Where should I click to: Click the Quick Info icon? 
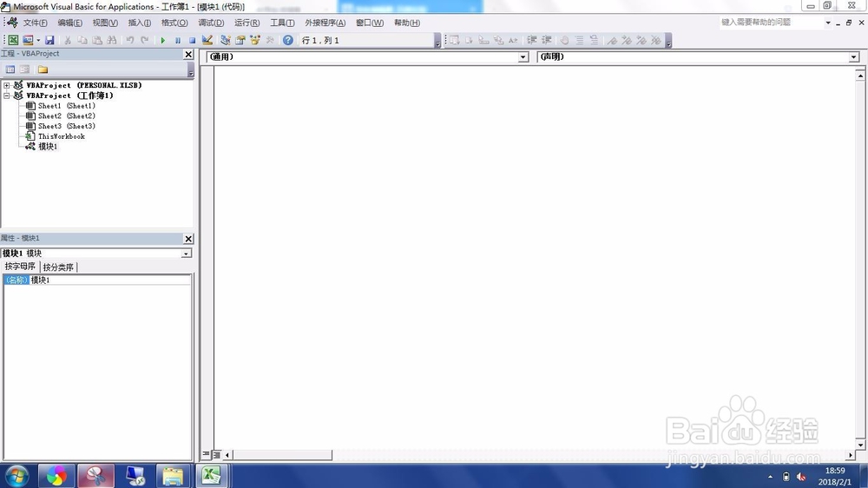point(483,40)
